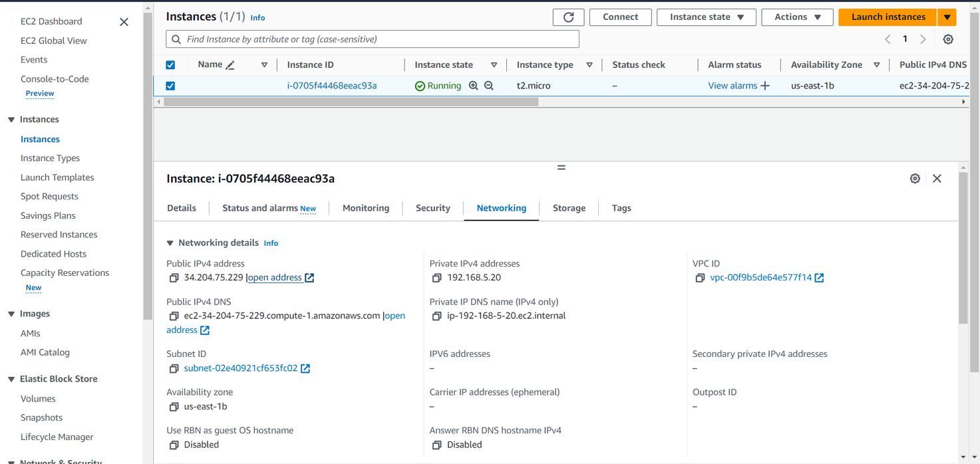Uncheck instance i-0705f44468eeac93a row checkbox

point(170,86)
